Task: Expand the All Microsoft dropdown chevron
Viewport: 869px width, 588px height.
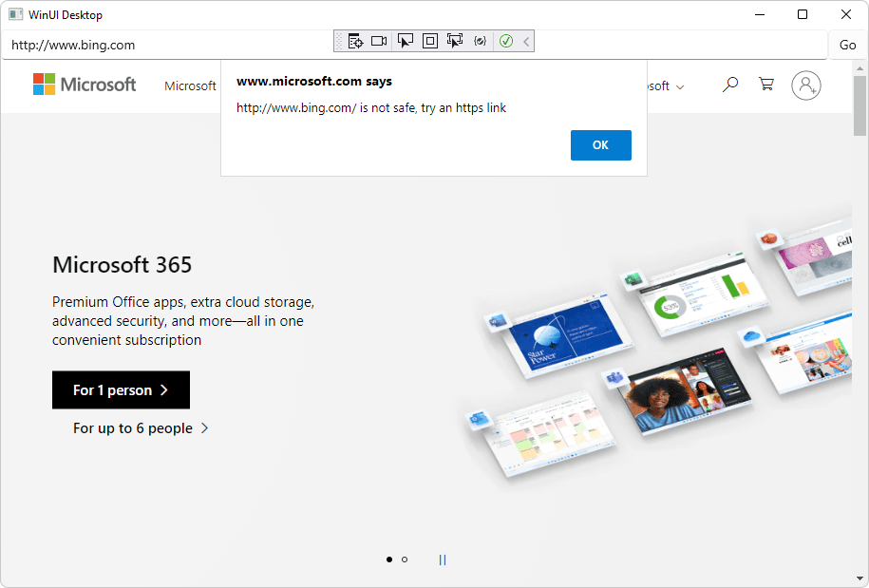Action: 680,87
